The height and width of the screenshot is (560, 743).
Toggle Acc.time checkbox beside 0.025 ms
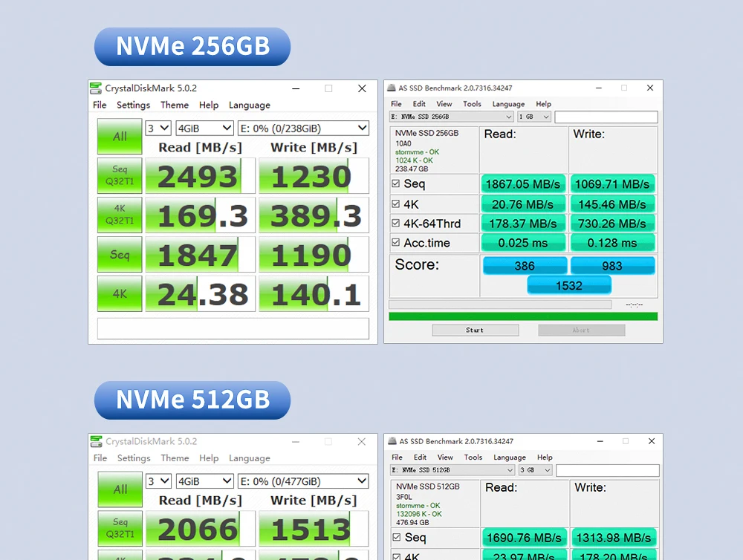coord(395,243)
